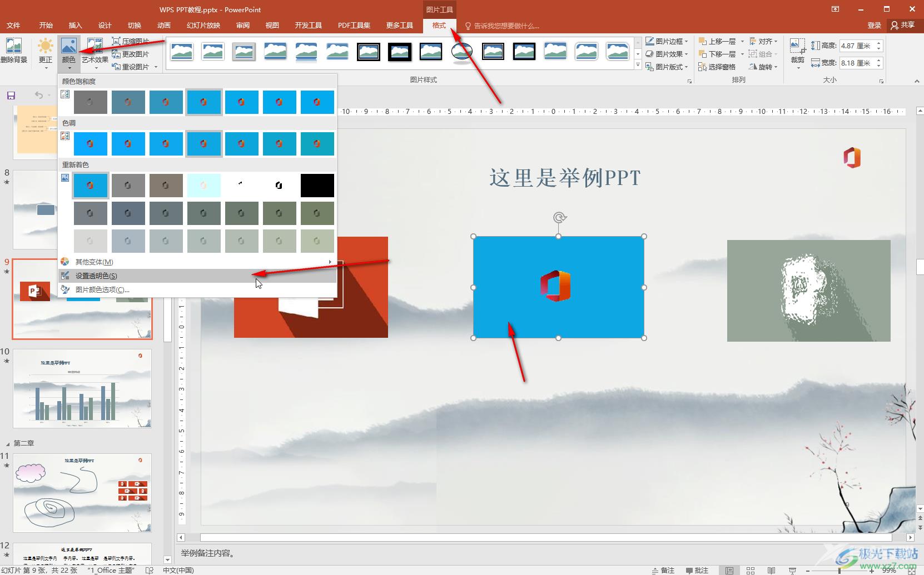Select the first saturation swatch (gray)
The width and height of the screenshot is (924, 575).
coord(90,102)
